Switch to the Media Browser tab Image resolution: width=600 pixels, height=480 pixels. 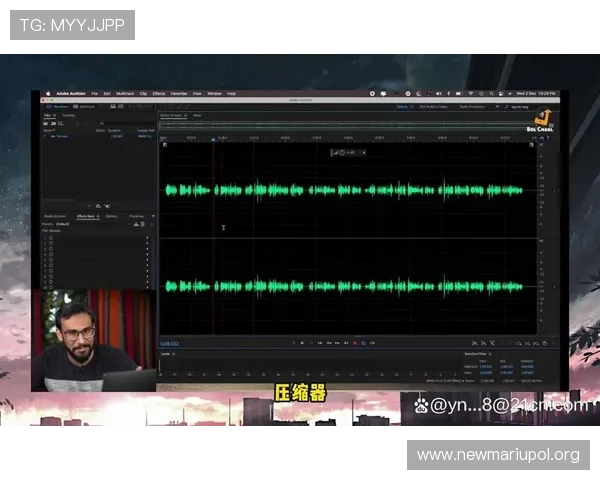click(54, 216)
